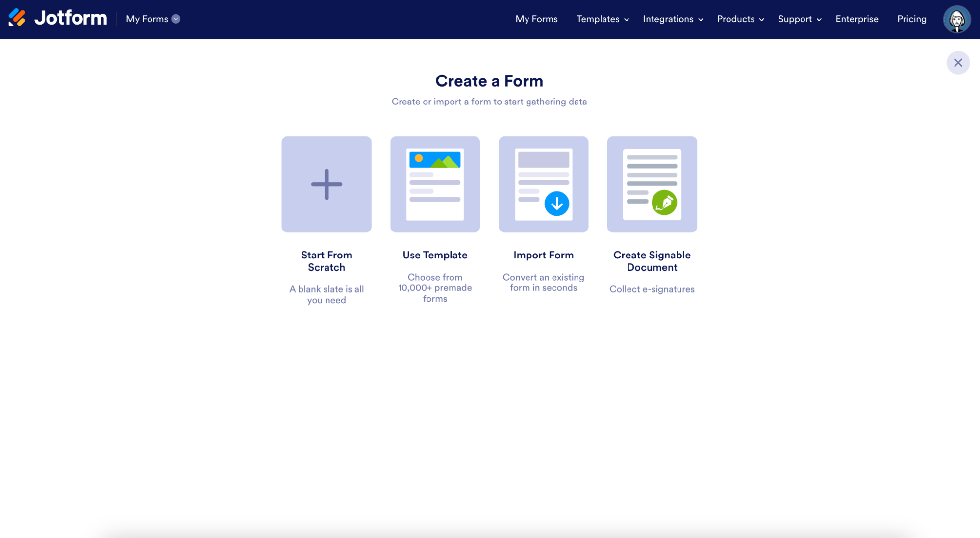Click the Import Form download icon
The height and width of the screenshot is (538, 980).
click(556, 204)
